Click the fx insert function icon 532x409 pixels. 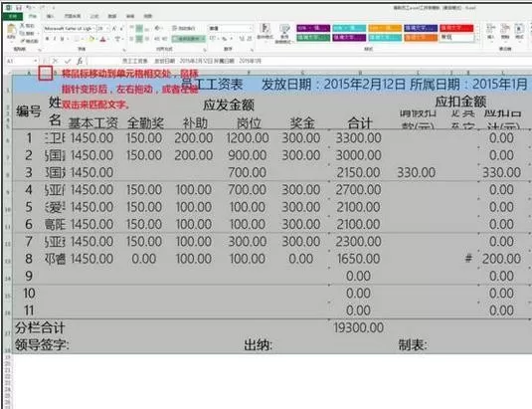[80, 61]
